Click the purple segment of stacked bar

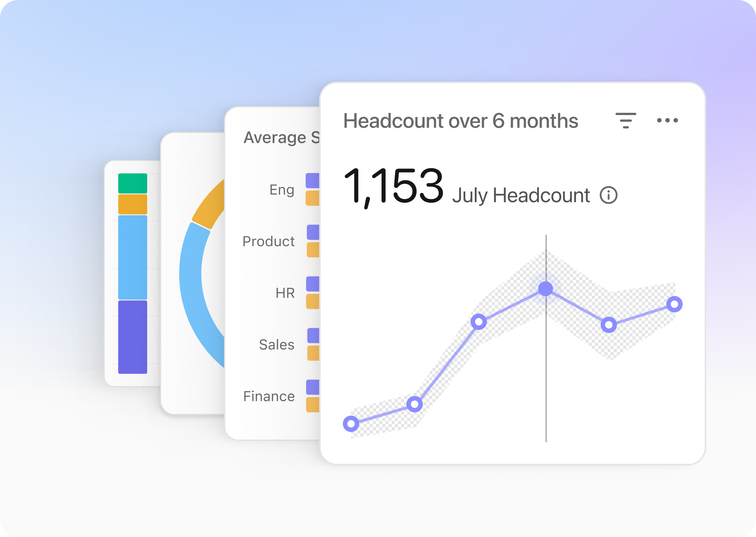click(x=133, y=337)
